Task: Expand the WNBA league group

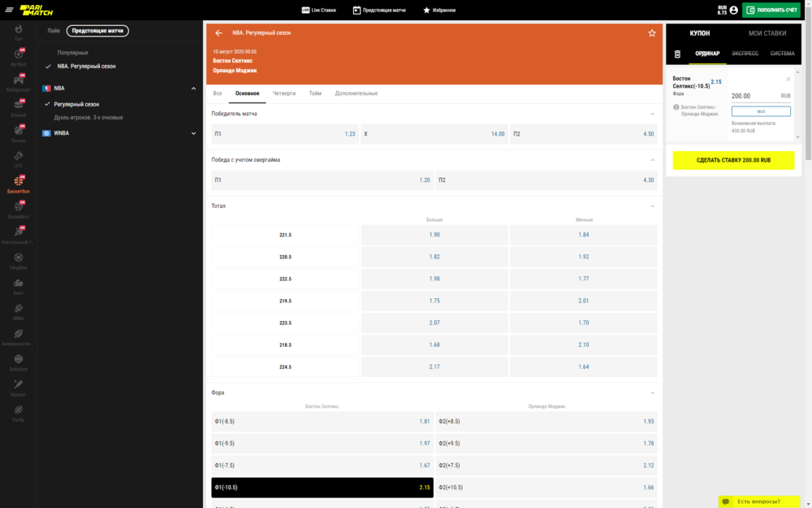Action: coord(194,133)
